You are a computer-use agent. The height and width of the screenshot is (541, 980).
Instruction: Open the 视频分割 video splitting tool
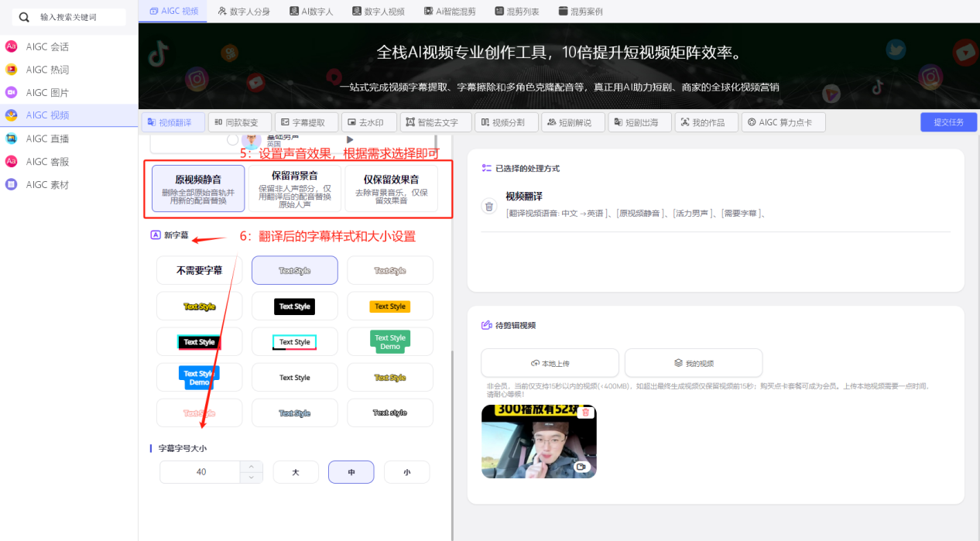click(x=505, y=122)
